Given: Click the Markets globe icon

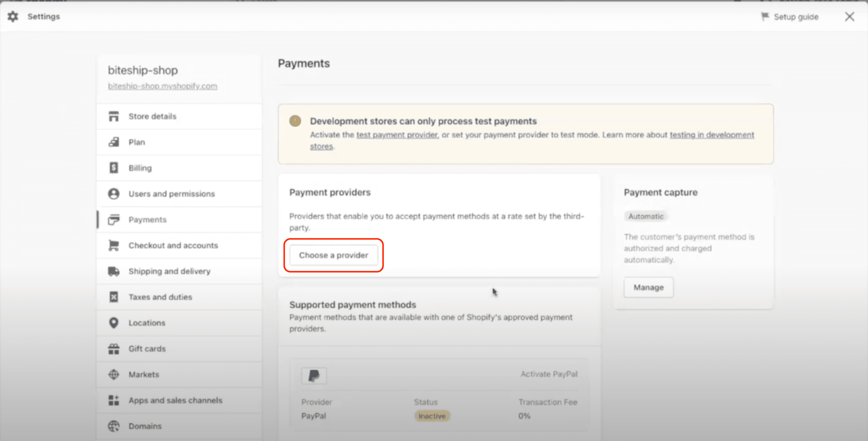Looking at the screenshot, I should tap(114, 374).
